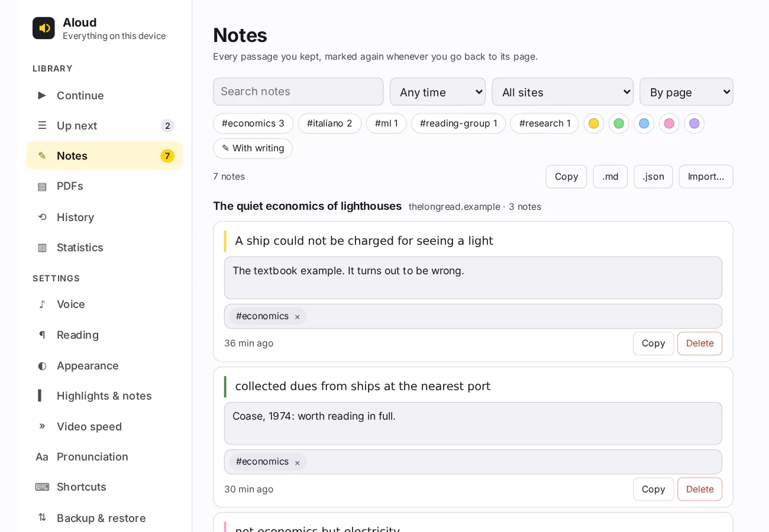The width and height of the screenshot is (769, 532).
Task: Filter notes by #economics tag chip
Action: (253, 123)
